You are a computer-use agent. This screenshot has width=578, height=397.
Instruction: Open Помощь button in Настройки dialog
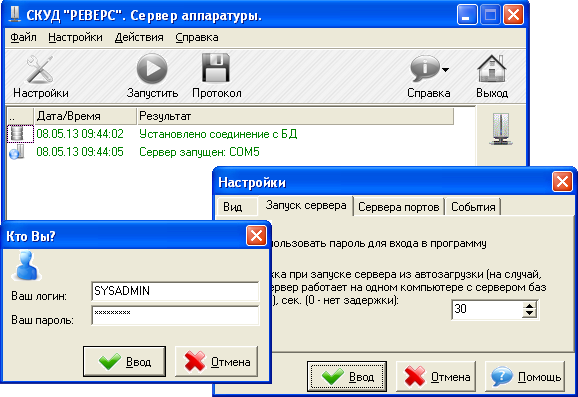(525, 376)
